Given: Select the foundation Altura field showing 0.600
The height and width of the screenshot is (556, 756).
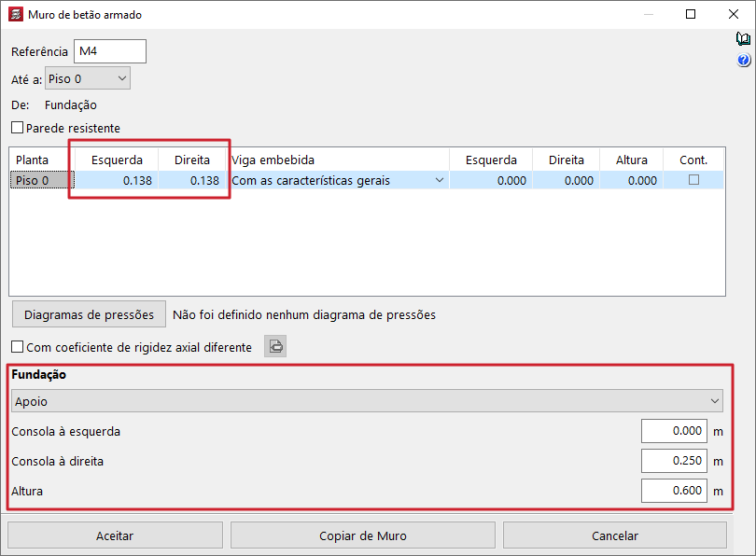Looking at the screenshot, I should click(674, 491).
